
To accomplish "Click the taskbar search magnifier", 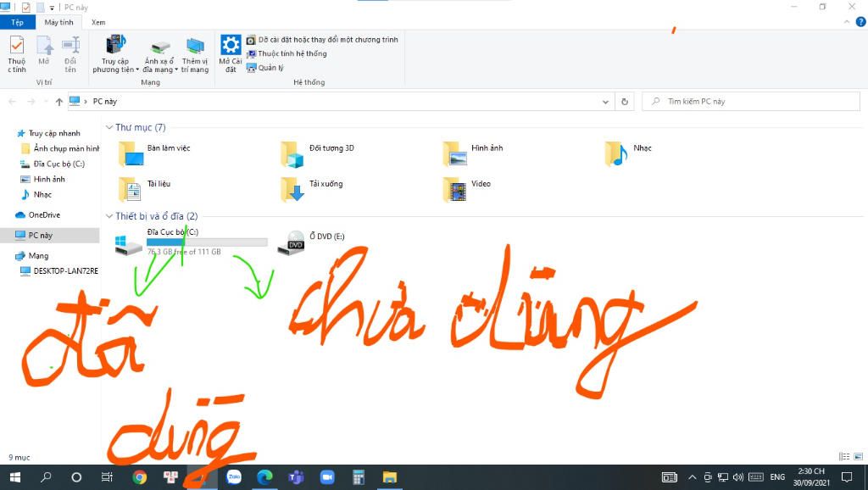I will [x=47, y=477].
